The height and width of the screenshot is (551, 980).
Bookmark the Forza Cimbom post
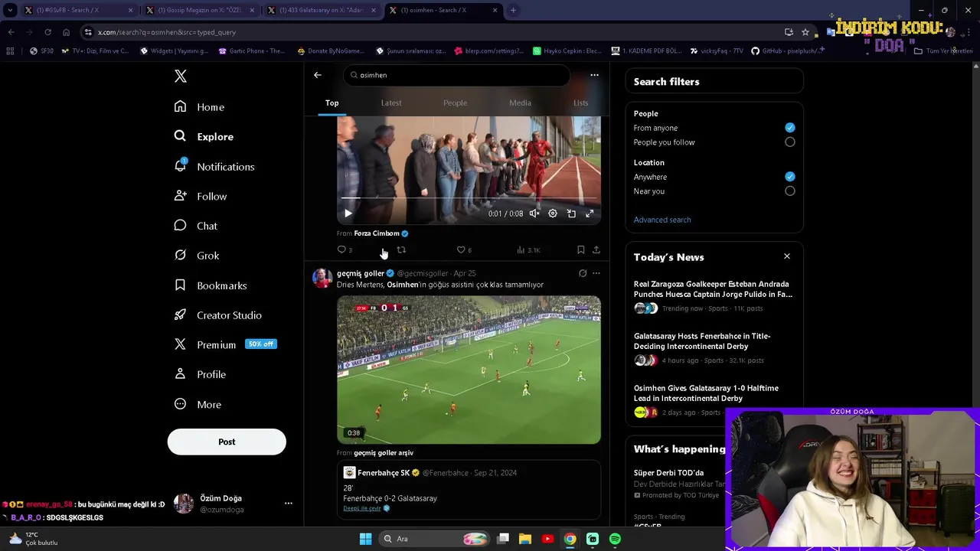pos(580,249)
